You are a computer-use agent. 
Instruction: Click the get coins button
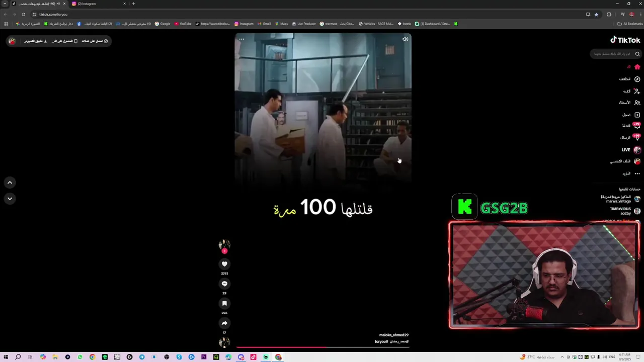[95, 41]
